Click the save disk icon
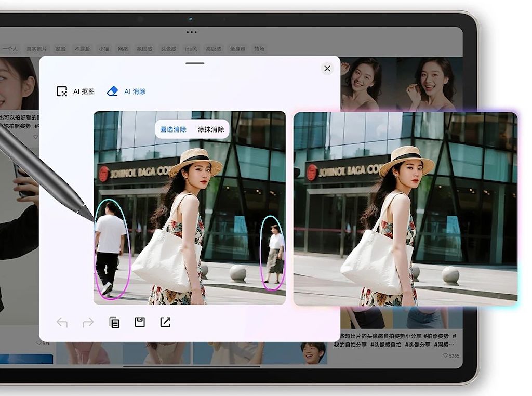 (x=140, y=322)
